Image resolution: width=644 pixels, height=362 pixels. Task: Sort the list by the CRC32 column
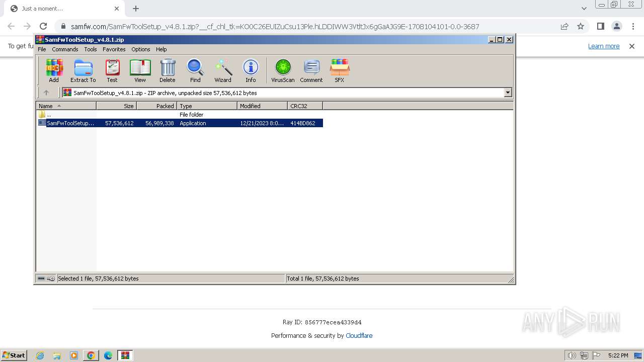(305, 106)
